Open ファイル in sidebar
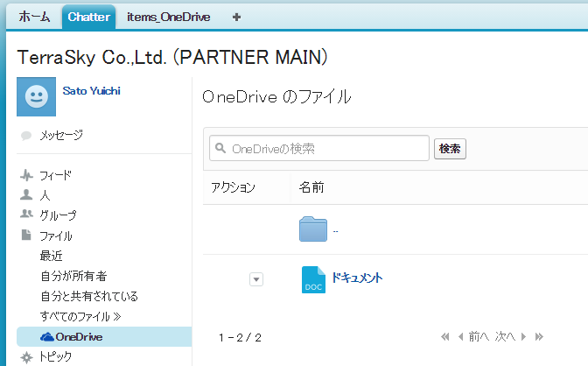 coord(56,236)
